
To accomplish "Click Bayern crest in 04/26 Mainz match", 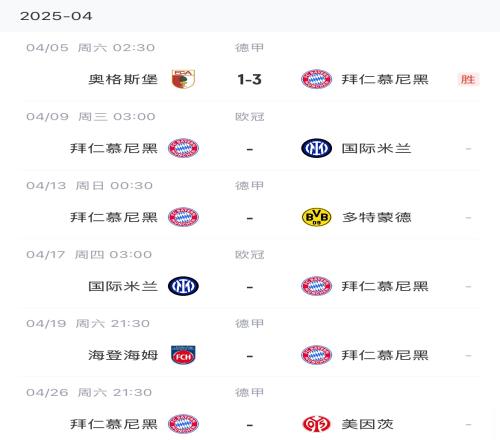I will tap(183, 424).
